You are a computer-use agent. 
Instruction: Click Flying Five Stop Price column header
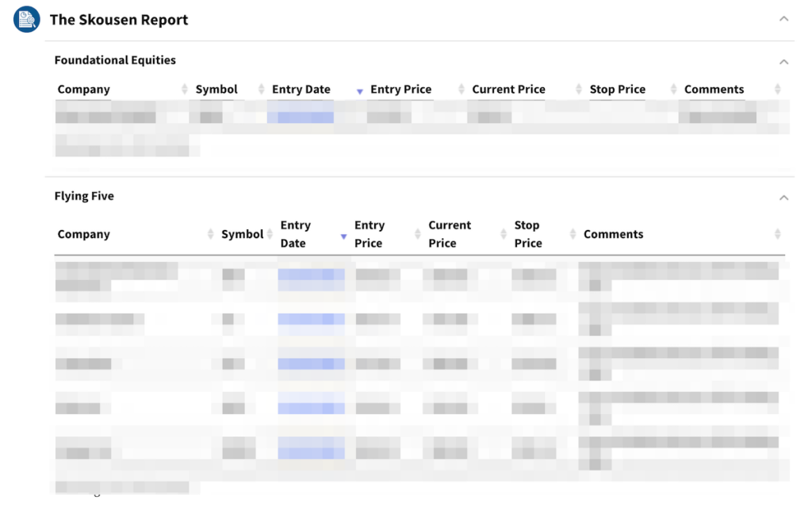pos(527,234)
